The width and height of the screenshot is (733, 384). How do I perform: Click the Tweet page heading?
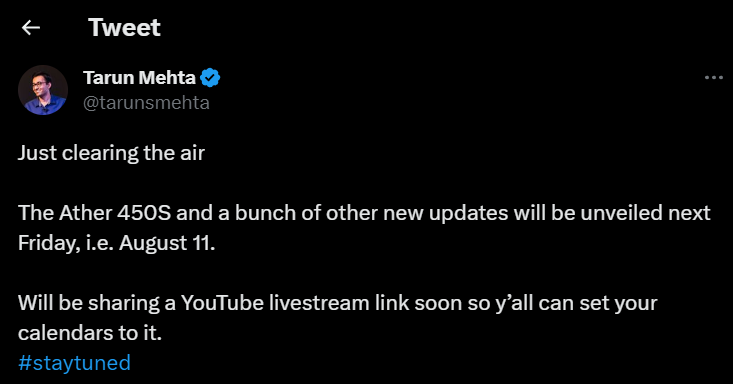click(124, 28)
